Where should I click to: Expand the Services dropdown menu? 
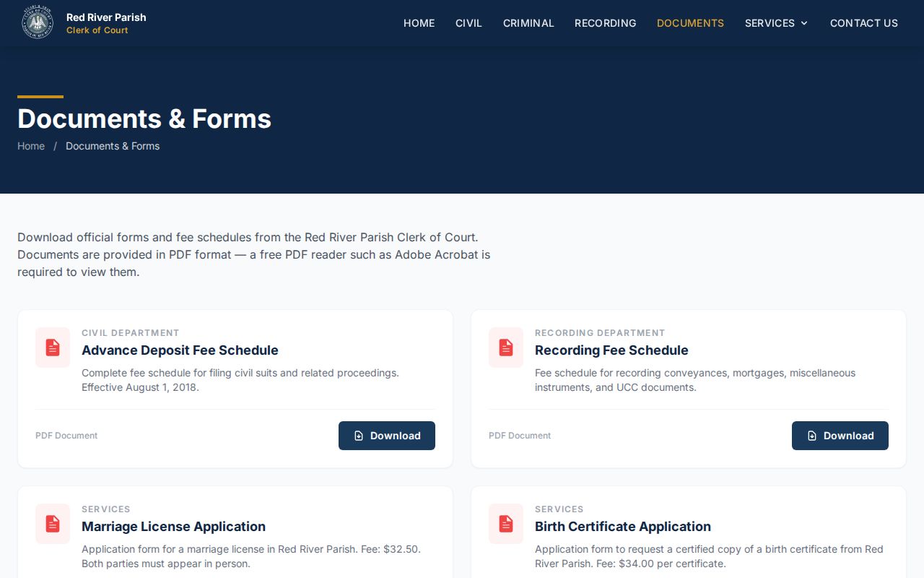coord(776,23)
